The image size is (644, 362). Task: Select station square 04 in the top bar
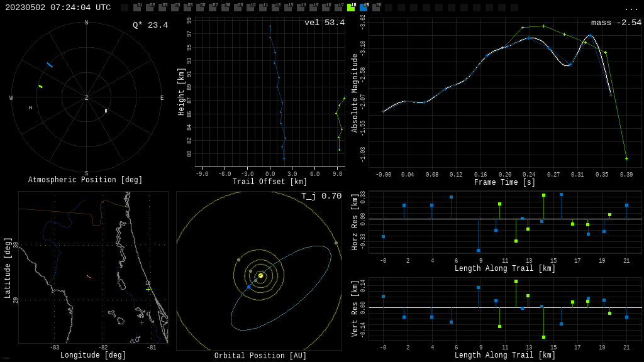coord(175,8)
